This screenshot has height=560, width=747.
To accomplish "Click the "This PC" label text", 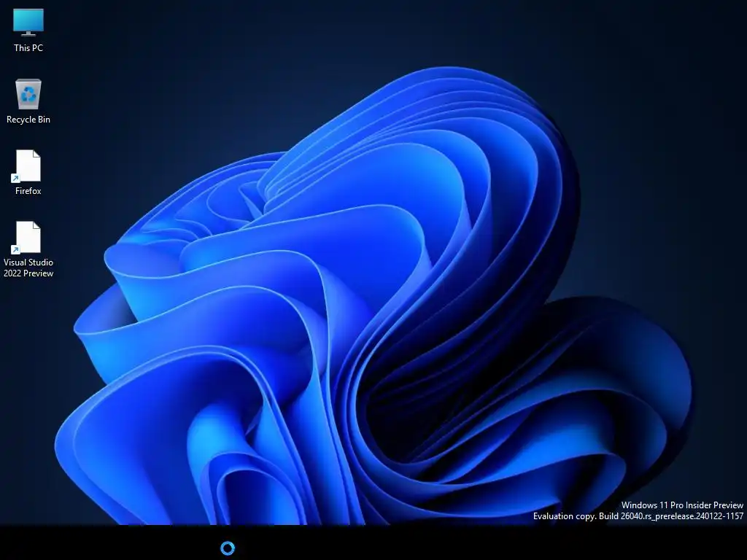I will pos(28,48).
